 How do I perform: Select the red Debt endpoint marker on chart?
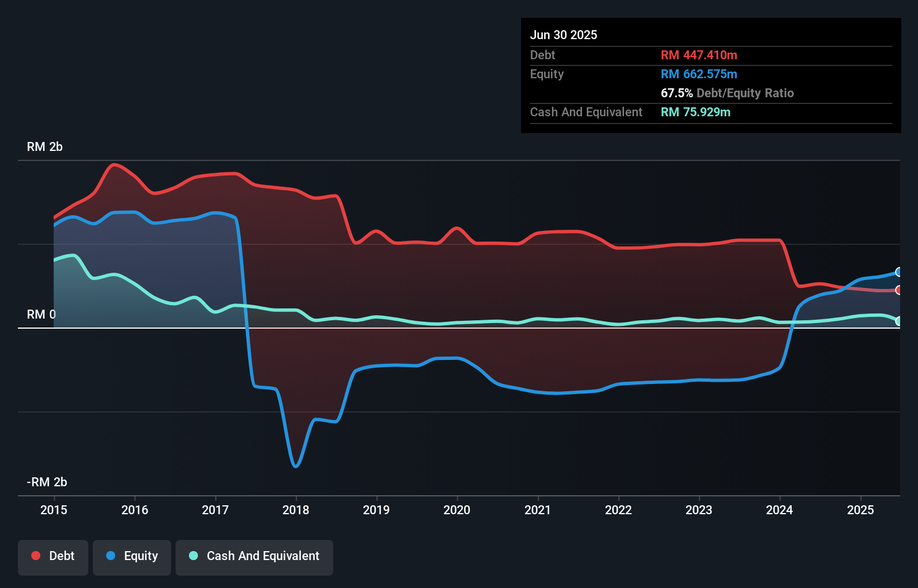(x=899, y=290)
